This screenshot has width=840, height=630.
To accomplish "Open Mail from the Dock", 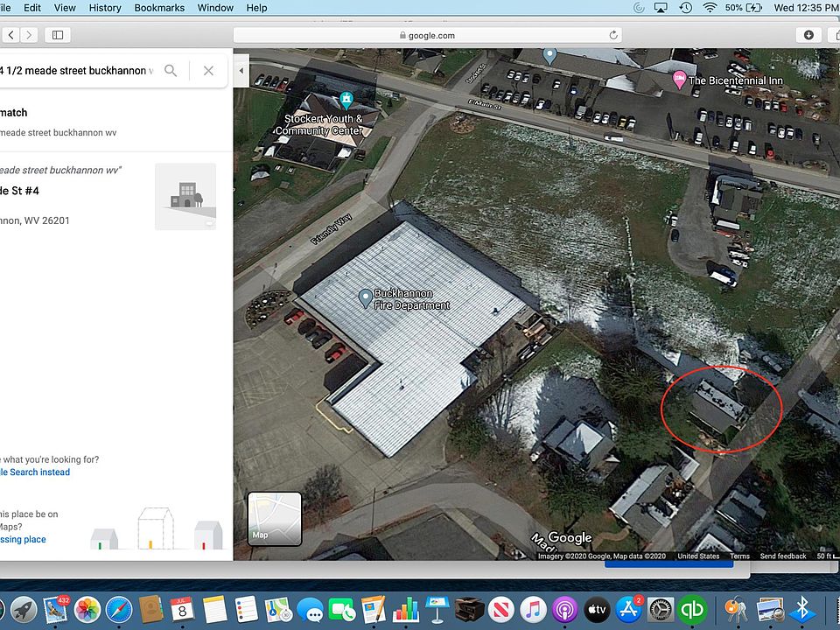I will pos(56,610).
